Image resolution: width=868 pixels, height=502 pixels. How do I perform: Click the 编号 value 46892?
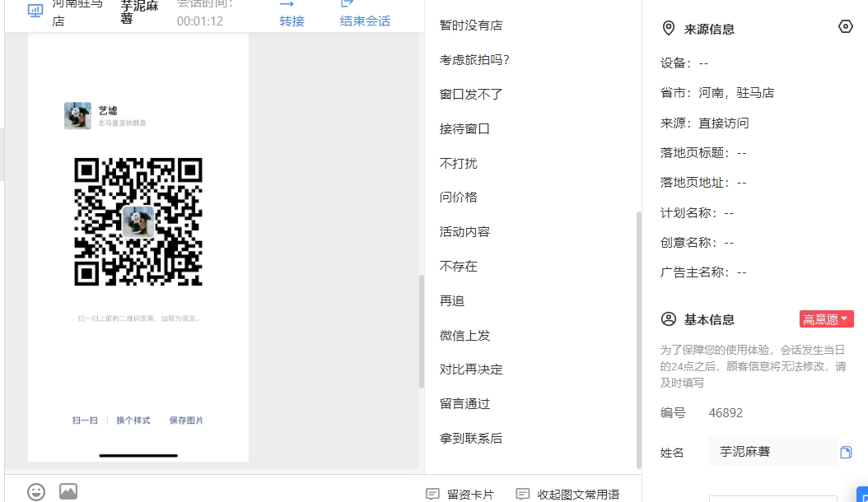[x=726, y=413]
